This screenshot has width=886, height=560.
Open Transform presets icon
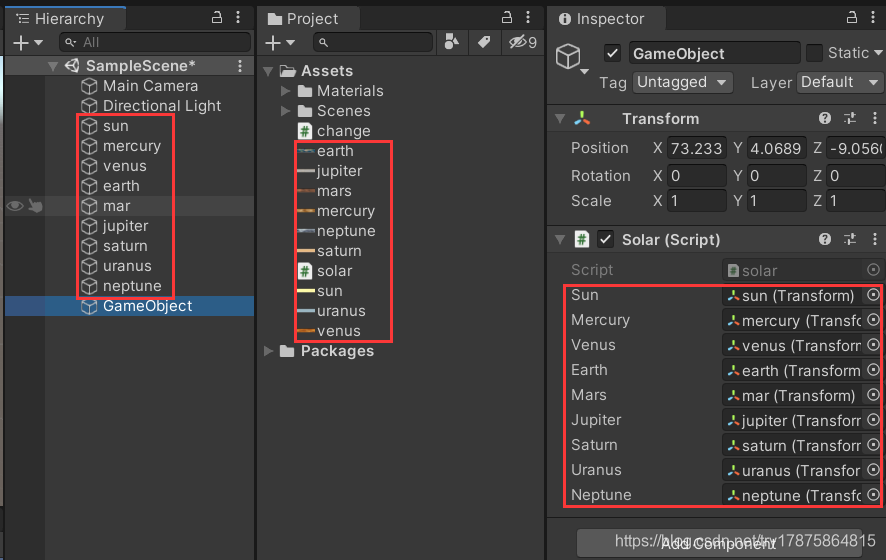[x=850, y=118]
